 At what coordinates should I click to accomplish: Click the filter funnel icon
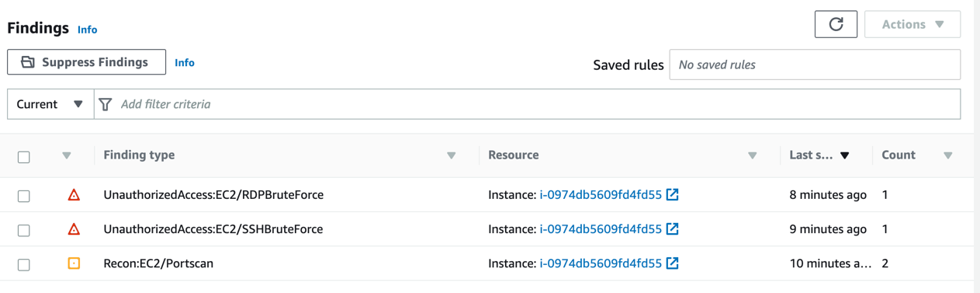tap(106, 104)
